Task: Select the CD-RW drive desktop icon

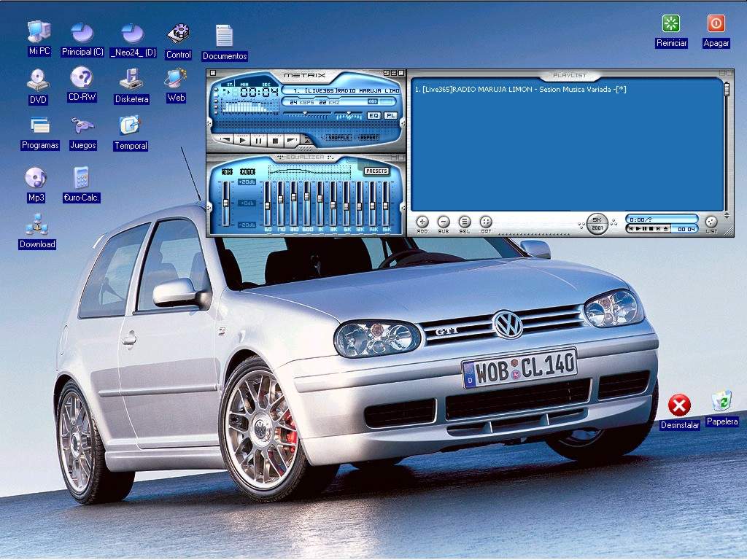Action: click(82, 84)
